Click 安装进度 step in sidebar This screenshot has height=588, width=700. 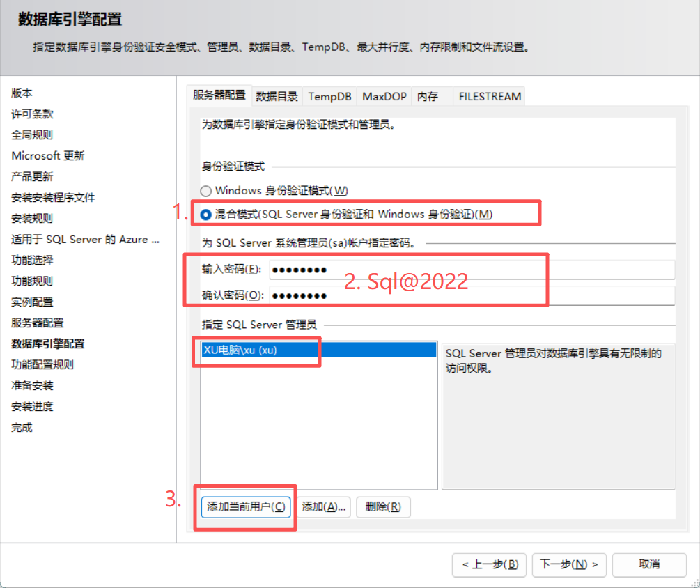[x=32, y=407]
